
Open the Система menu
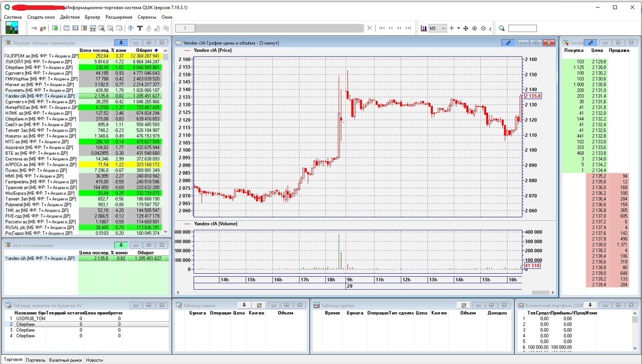click(13, 17)
